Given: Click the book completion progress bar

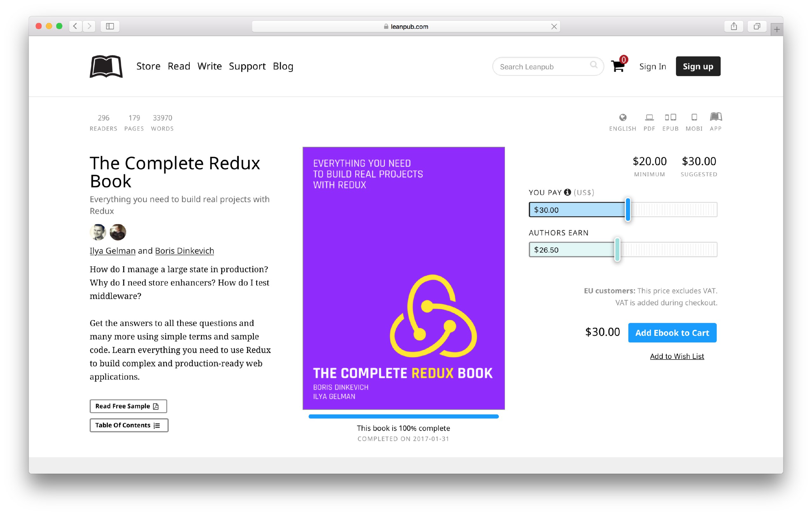Looking at the screenshot, I should click(403, 416).
